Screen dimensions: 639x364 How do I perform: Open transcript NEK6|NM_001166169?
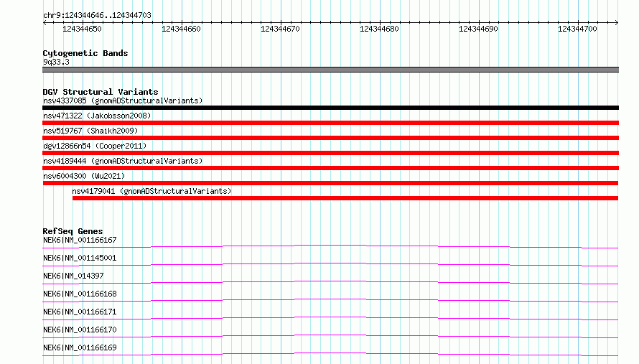coord(80,347)
